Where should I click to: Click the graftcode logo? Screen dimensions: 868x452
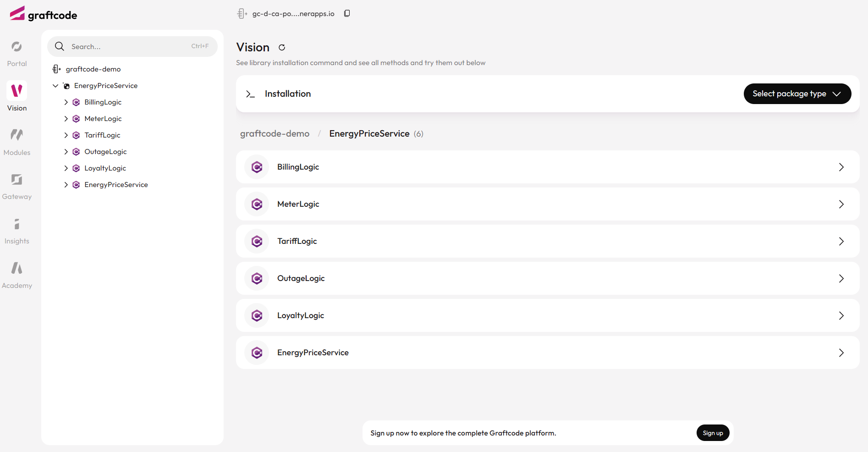pyautogui.click(x=44, y=14)
